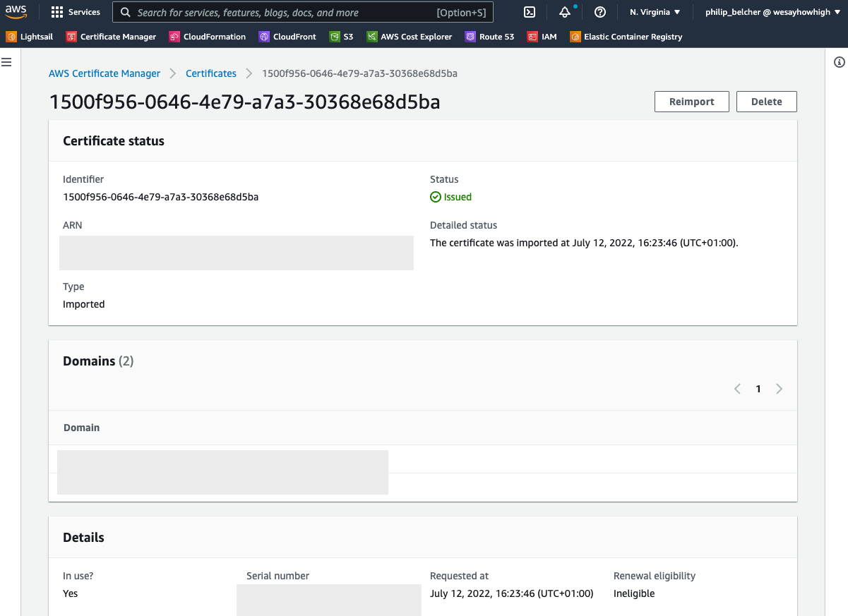Expand the N. Virginia region dropdown

click(x=655, y=12)
